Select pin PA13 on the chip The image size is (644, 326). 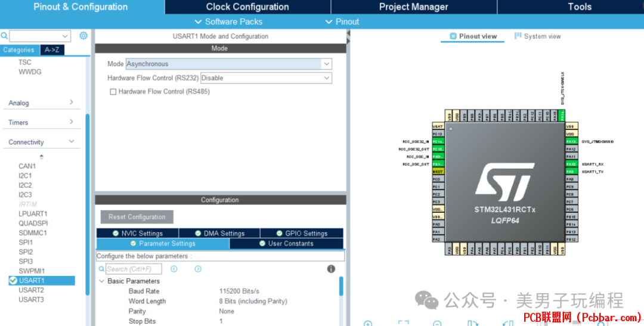point(571,141)
